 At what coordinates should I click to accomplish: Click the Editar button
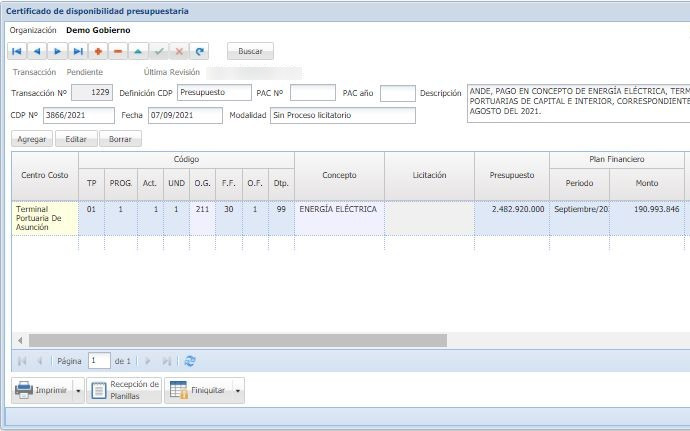click(76, 139)
